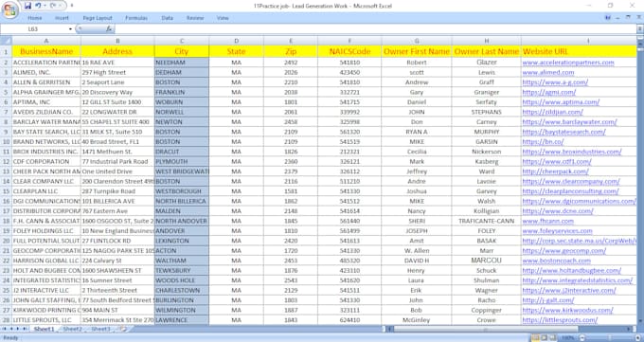644x342 pixels.
Task: Click the Select All corner button
Action: [x=6, y=41]
